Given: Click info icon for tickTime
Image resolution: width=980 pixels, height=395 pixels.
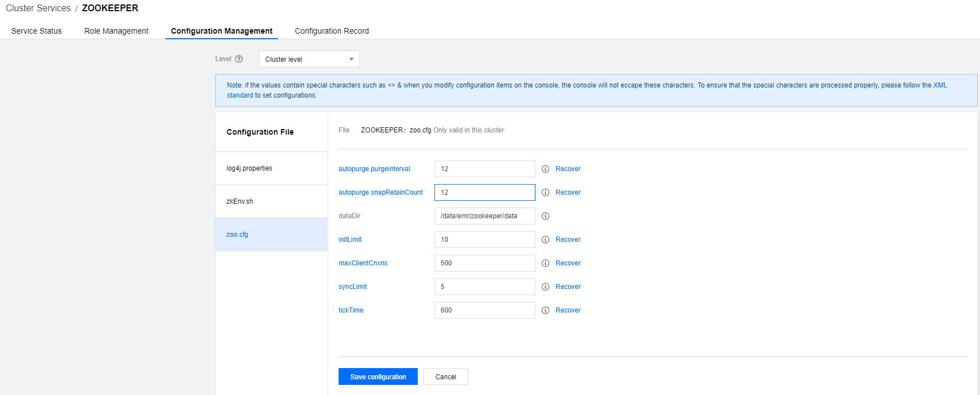Looking at the screenshot, I should (x=546, y=310).
